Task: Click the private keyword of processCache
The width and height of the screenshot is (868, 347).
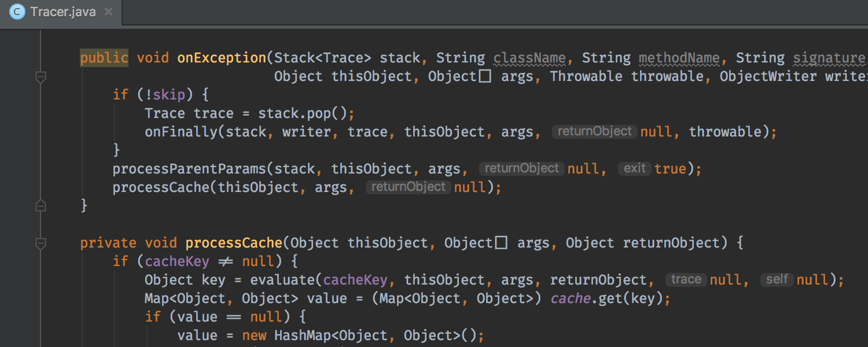Action: (x=108, y=243)
